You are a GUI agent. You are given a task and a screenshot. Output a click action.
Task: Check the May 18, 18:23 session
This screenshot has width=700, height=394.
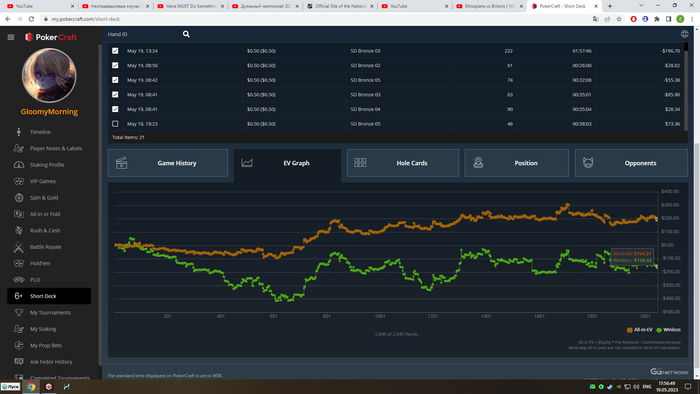coord(115,124)
